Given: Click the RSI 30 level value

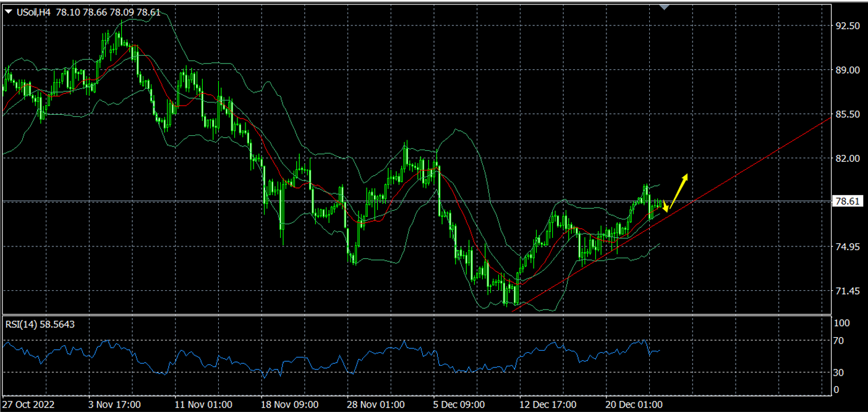Looking at the screenshot, I should point(839,372).
